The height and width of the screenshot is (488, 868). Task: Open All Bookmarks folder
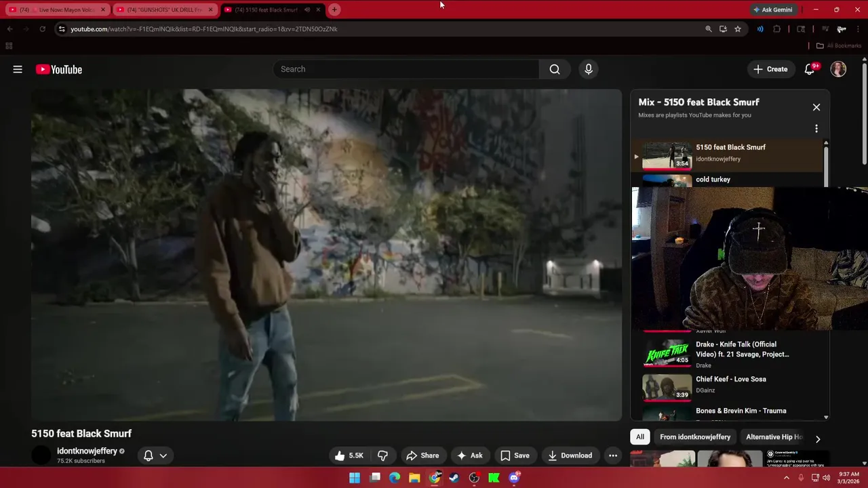coord(839,45)
